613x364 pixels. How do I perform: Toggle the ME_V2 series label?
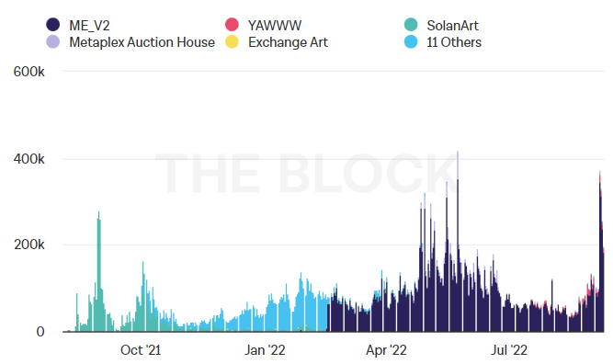[89, 26]
